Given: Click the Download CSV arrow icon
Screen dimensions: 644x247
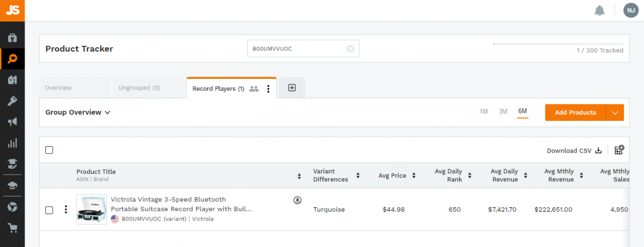Looking at the screenshot, I should pos(599,151).
